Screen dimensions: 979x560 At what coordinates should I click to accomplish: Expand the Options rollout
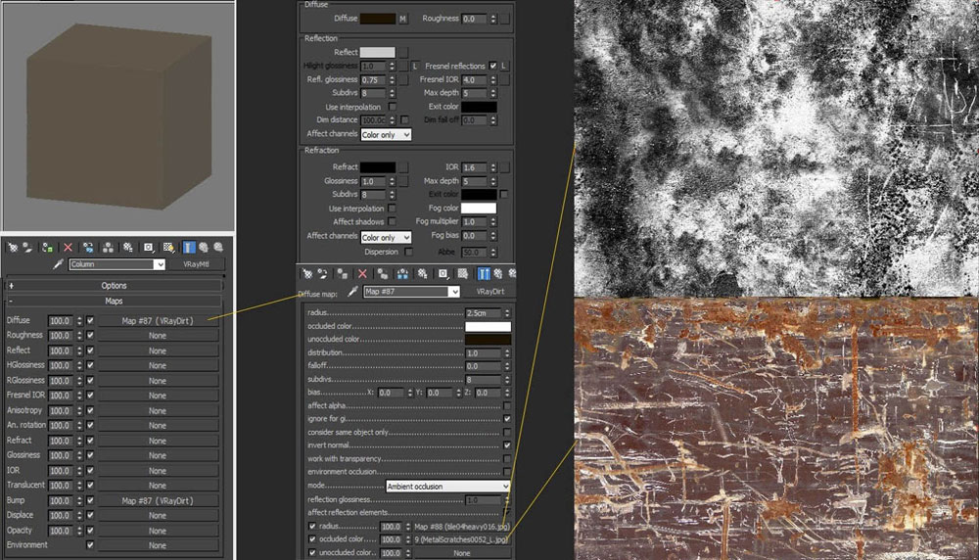tap(115, 286)
